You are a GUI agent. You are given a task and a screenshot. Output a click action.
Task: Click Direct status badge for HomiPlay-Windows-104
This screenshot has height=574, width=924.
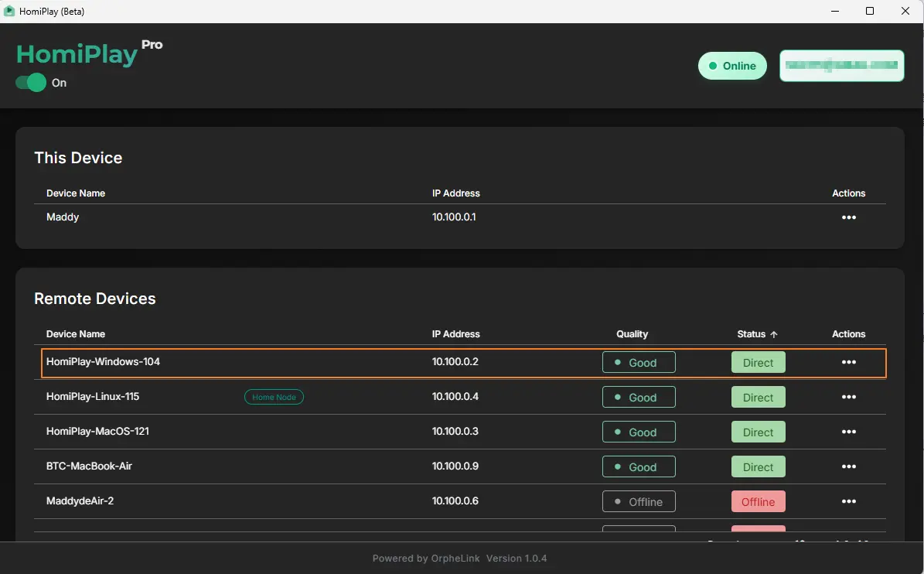pos(758,362)
